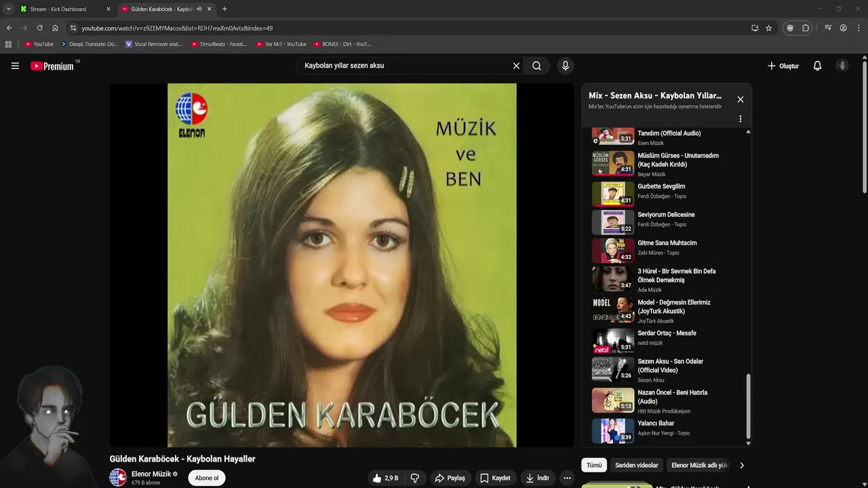Play Model - Değmesin Ellerimiz item

pos(668,310)
